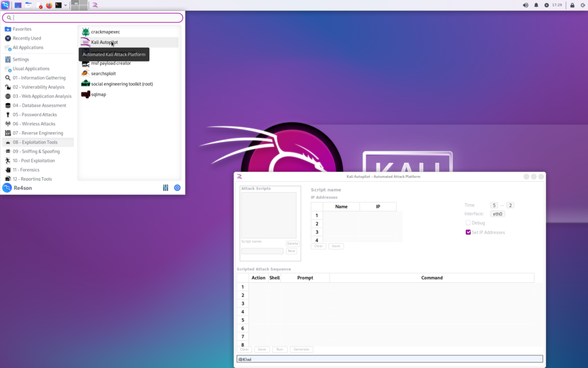588x368 pixels.
Task: Launch terminal emulator from top panel
Action: tap(58, 5)
